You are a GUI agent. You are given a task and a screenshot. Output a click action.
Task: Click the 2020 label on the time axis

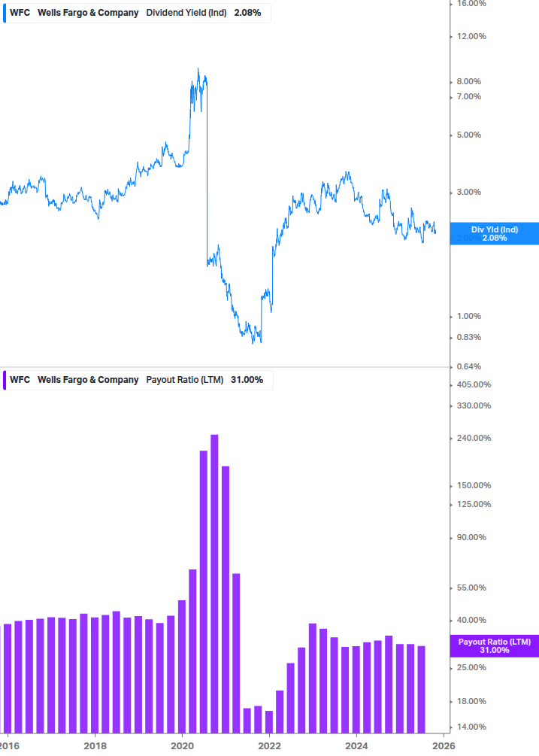coord(182,745)
